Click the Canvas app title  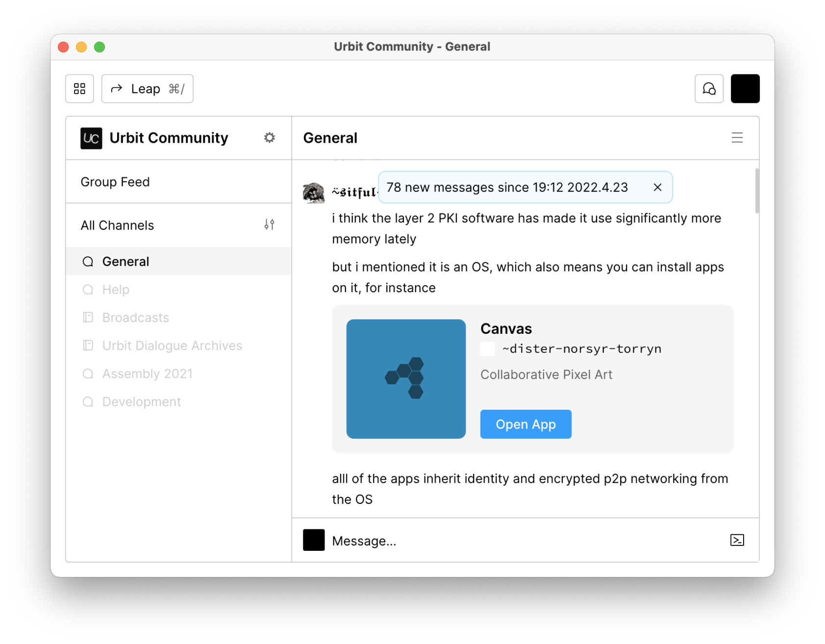pos(506,328)
